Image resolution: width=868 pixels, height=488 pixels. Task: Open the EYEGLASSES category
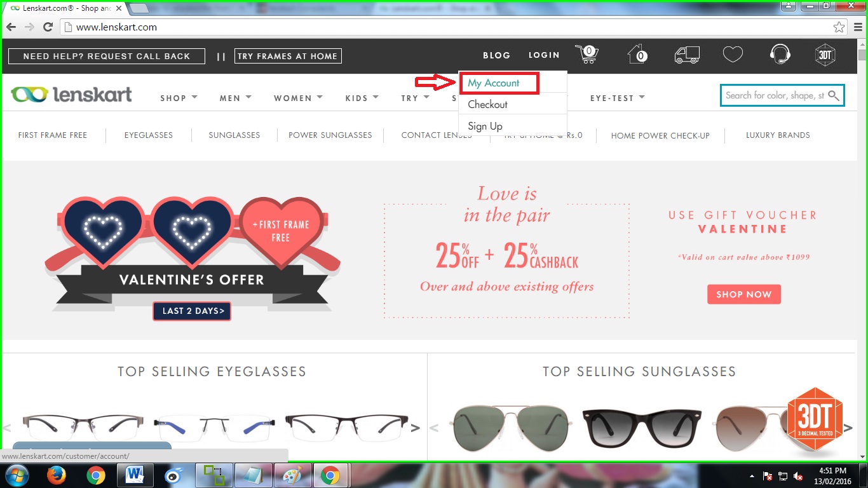[x=149, y=135]
